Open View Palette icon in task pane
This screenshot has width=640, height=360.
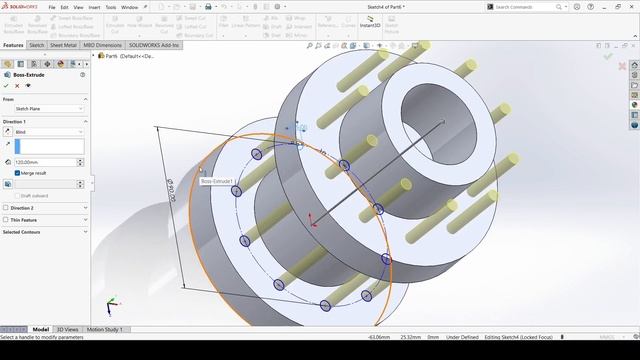[x=634, y=95]
